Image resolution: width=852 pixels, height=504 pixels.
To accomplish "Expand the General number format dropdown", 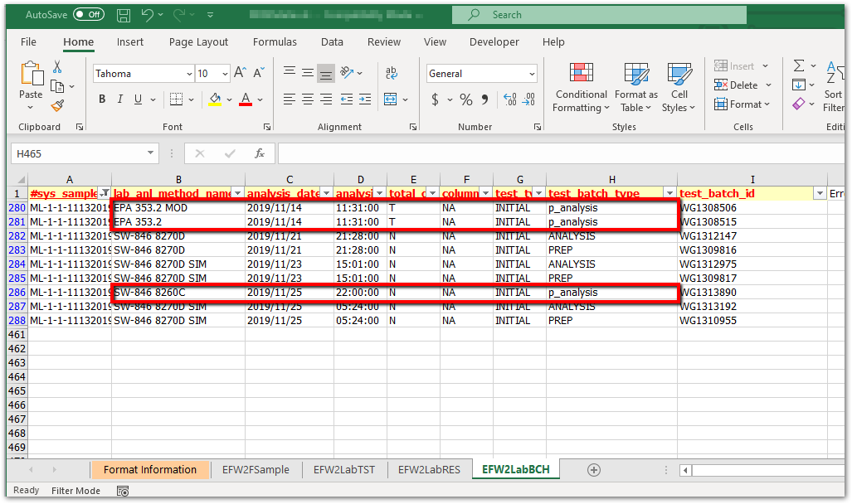I will coord(531,74).
